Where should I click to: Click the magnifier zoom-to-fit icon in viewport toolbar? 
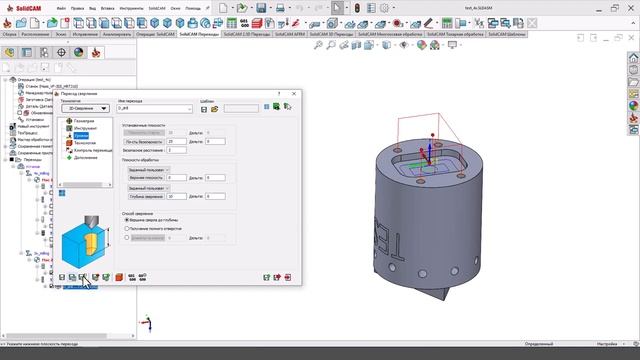(318, 45)
